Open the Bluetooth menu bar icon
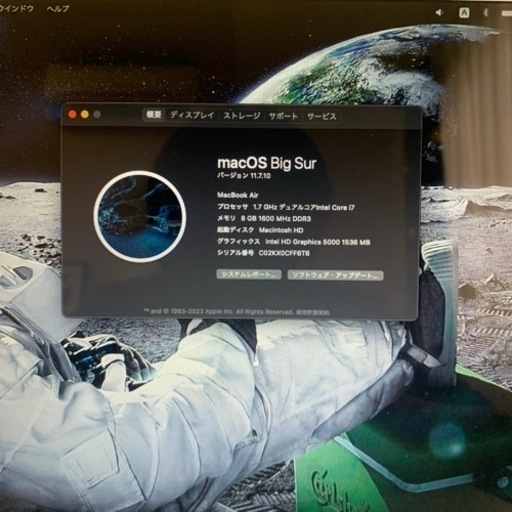The height and width of the screenshot is (512, 512). tap(486, 13)
